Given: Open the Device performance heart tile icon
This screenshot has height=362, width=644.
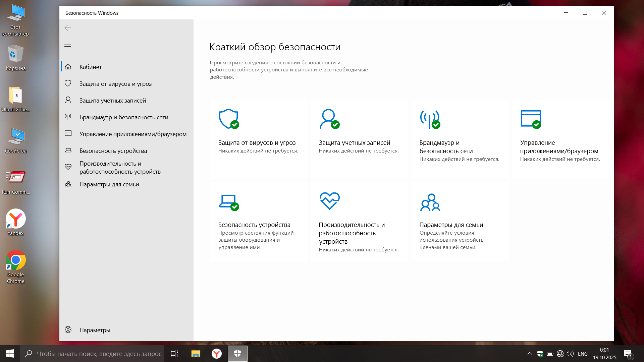Looking at the screenshot, I should [x=329, y=201].
